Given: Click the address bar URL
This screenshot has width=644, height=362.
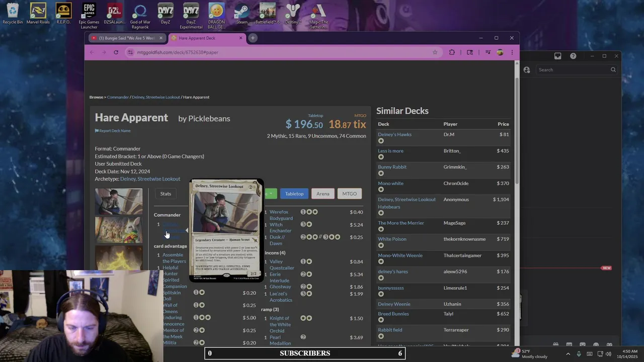Looking at the screenshot, I should tap(177, 52).
